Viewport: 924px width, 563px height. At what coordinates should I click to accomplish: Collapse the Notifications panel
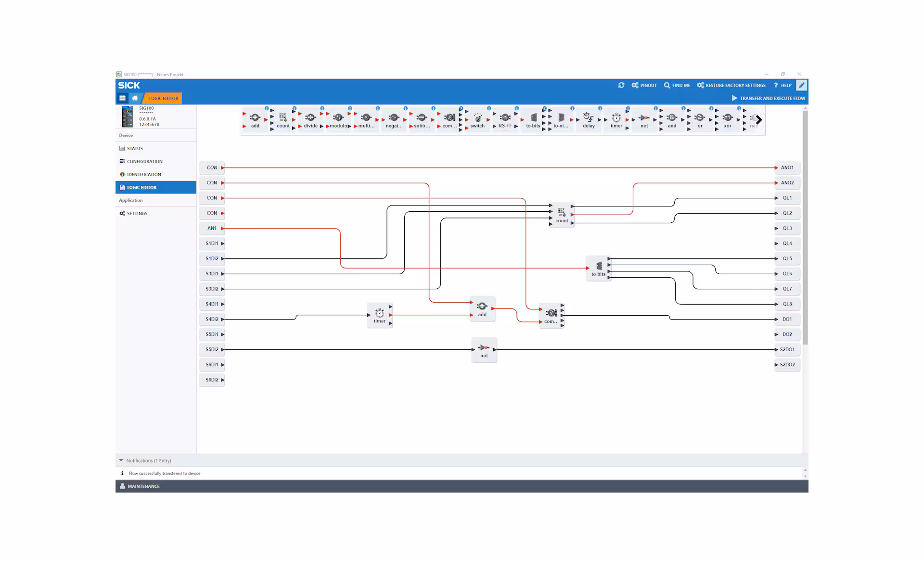click(121, 461)
